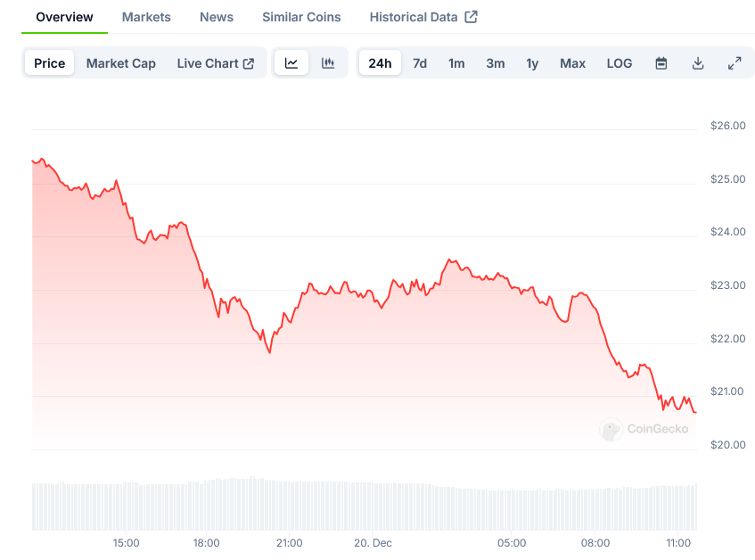755x560 pixels.
Task: Choose the 3m time range
Action: coord(496,63)
